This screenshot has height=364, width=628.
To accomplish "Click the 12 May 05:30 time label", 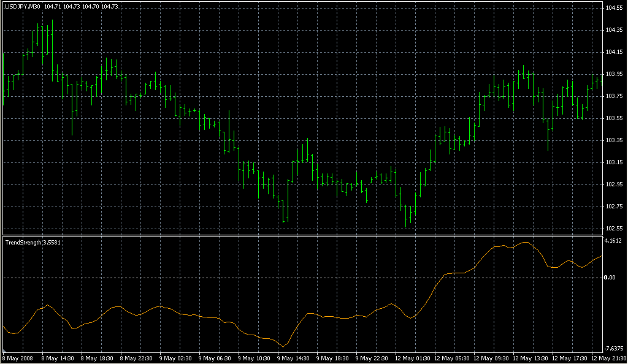I will tap(452, 358).
